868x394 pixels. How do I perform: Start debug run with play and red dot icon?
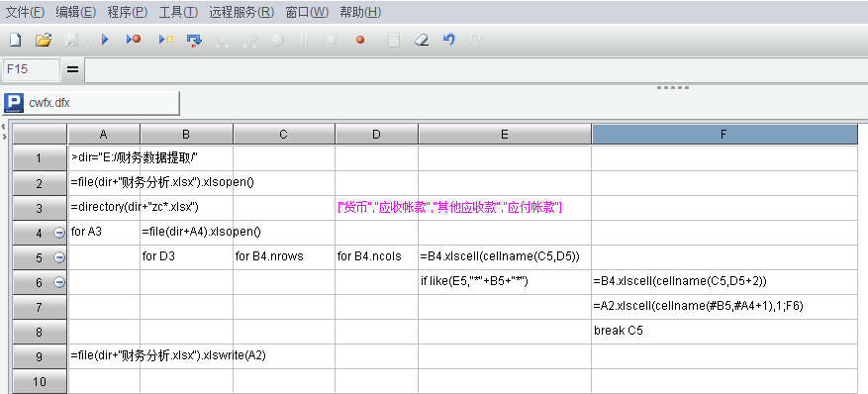pos(134,40)
